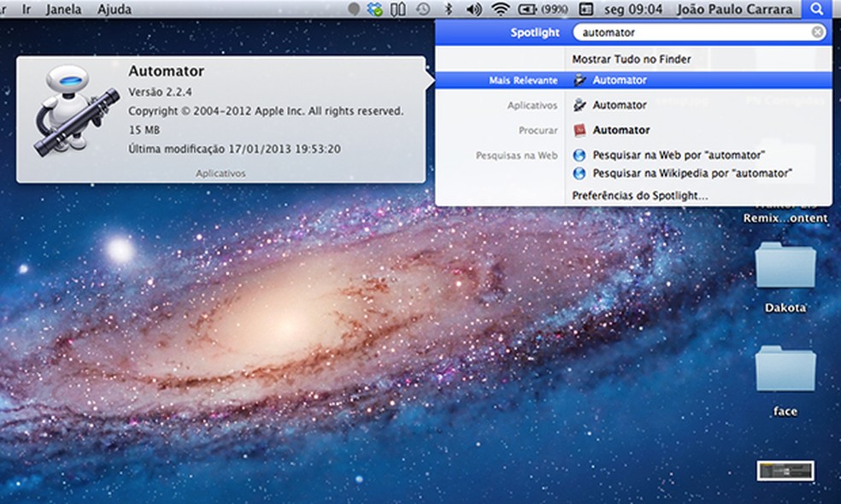Open the Wi-Fi status menu
Viewport: 841px width, 504px height.
coord(499,9)
